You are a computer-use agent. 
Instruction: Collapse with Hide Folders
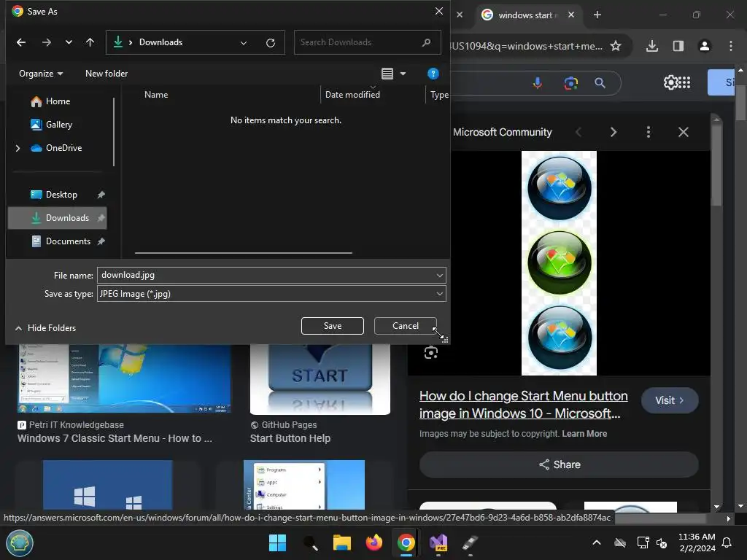tap(46, 327)
